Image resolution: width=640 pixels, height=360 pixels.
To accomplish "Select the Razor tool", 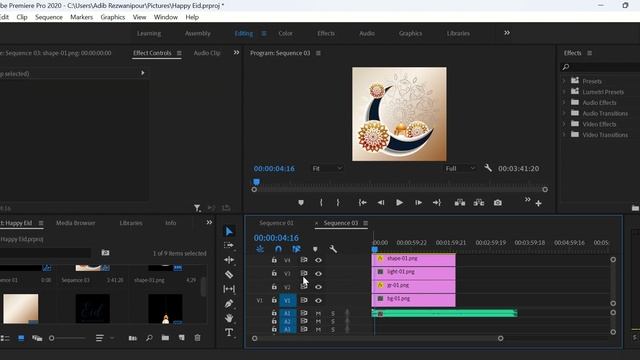I will [x=229, y=275].
